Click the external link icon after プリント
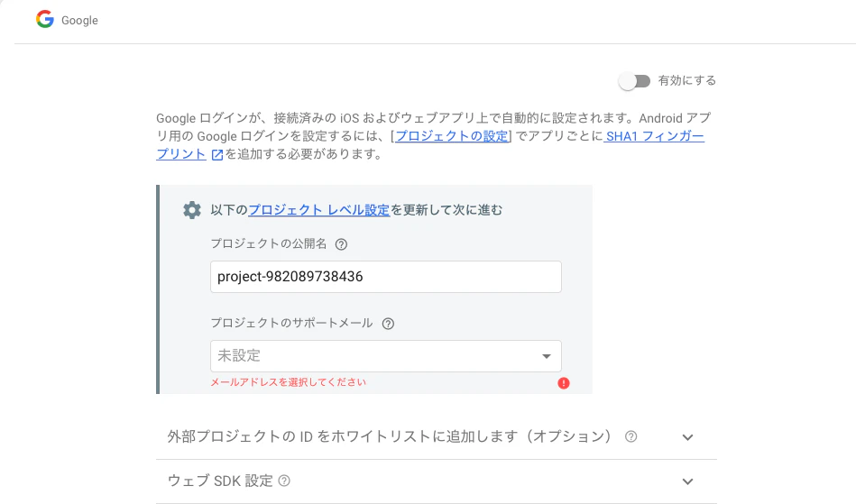Viewport: 856px width, 504px height. coord(217,154)
